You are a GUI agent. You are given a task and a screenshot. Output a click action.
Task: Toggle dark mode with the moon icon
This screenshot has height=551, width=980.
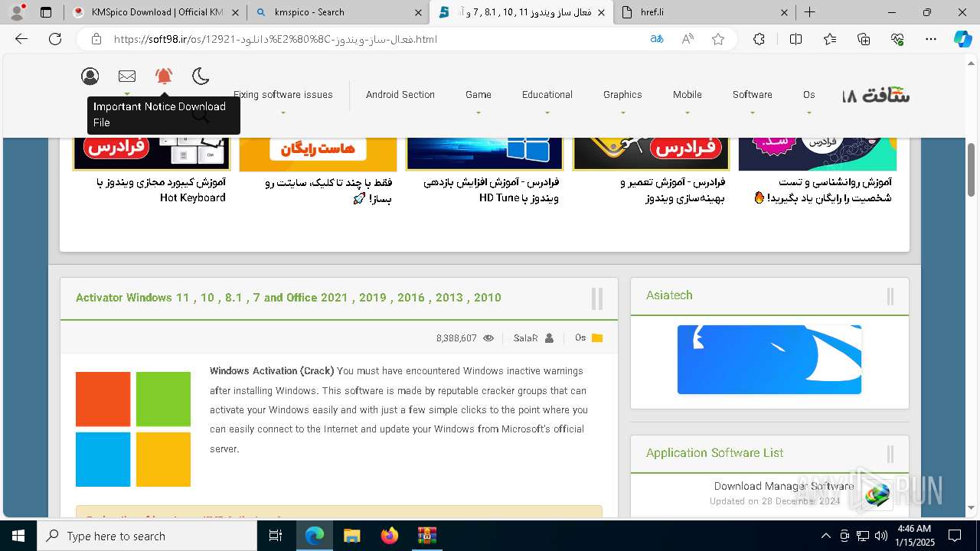pos(201,76)
